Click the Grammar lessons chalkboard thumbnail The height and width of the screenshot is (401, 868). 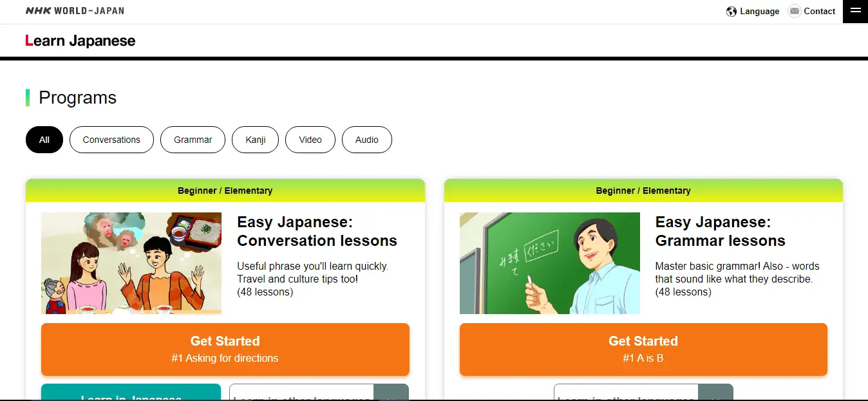[x=549, y=263]
